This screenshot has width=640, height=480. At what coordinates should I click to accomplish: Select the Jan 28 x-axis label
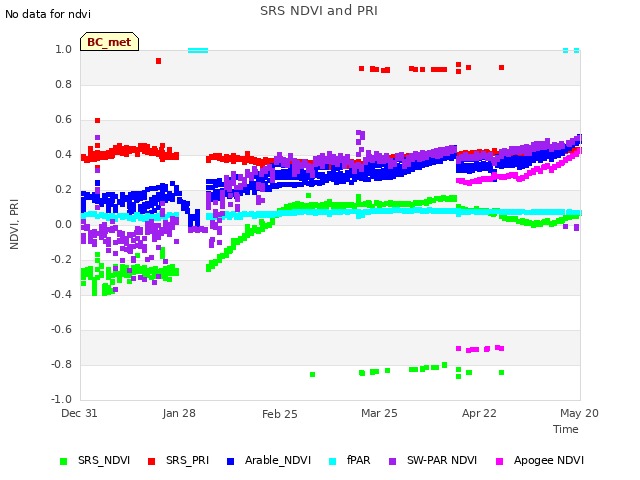pyautogui.click(x=179, y=413)
